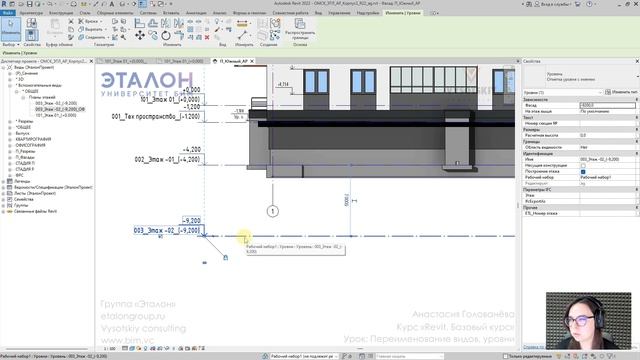Open Выбор panel dropdown under Modify button

pyautogui.click(x=11, y=44)
